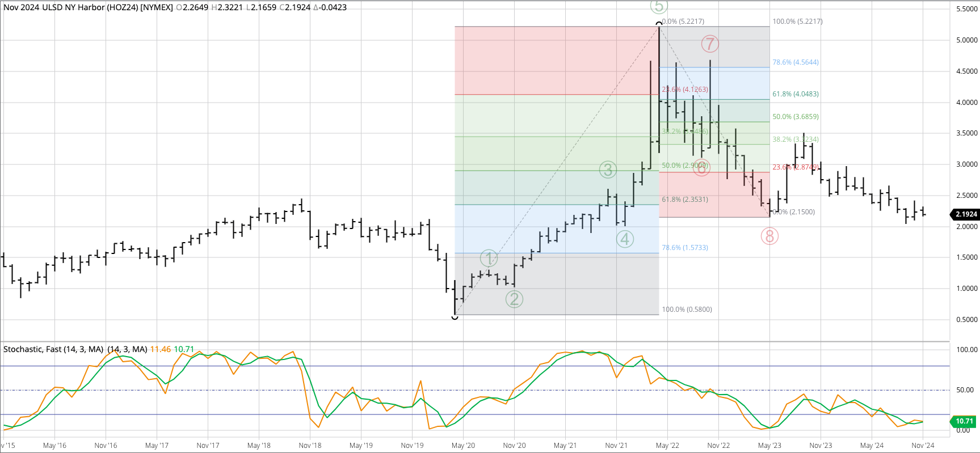980x453 pixels.
Task: Click the Stochastic, Fast (14, 3, MA) label
Action: pos(53,349)
